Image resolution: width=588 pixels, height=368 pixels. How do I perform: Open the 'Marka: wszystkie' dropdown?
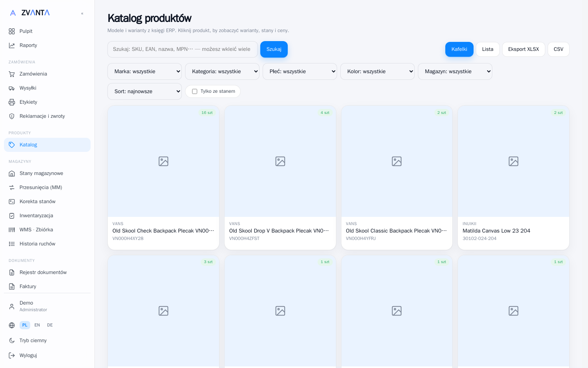pos(145,72)
